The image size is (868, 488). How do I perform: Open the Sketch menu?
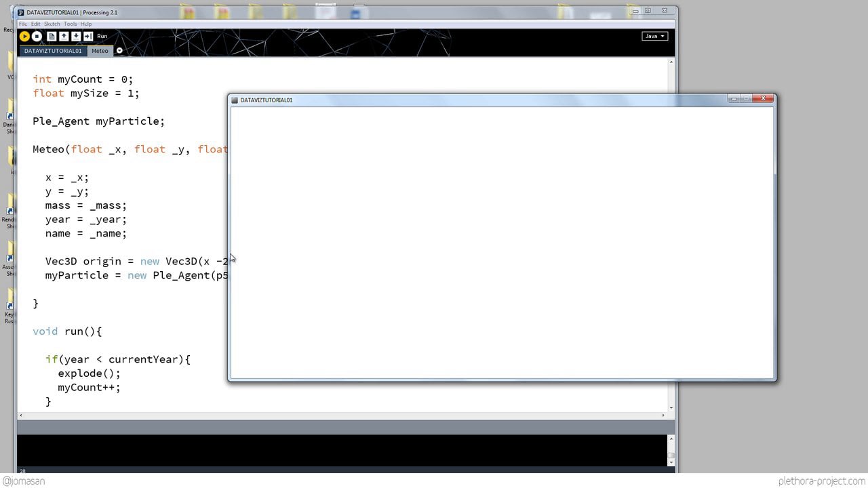point(52,24)
